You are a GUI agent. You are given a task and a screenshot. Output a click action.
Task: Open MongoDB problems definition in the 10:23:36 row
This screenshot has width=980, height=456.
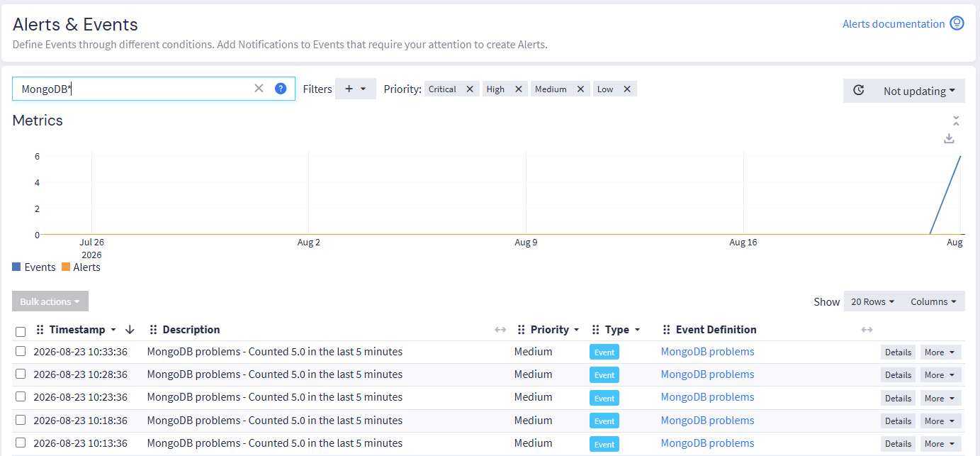point(707,396)
